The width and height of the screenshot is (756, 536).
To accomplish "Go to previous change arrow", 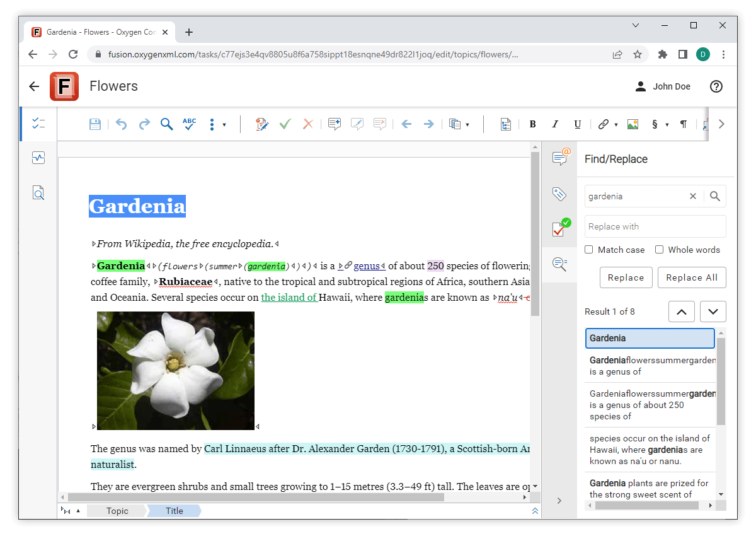I will pos(406,124).
